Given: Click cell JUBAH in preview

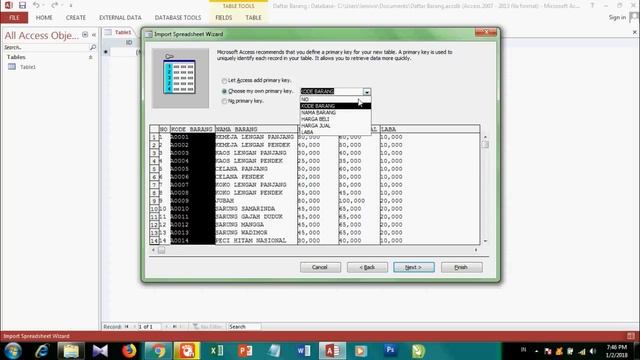Looking at the screenshot, I should point(256,200).
